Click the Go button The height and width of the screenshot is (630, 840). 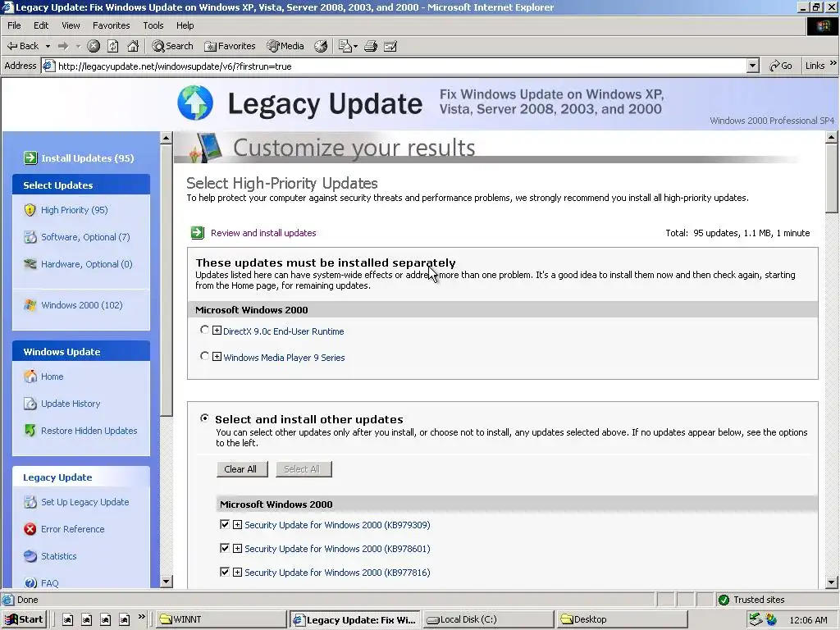click(781, 66)
